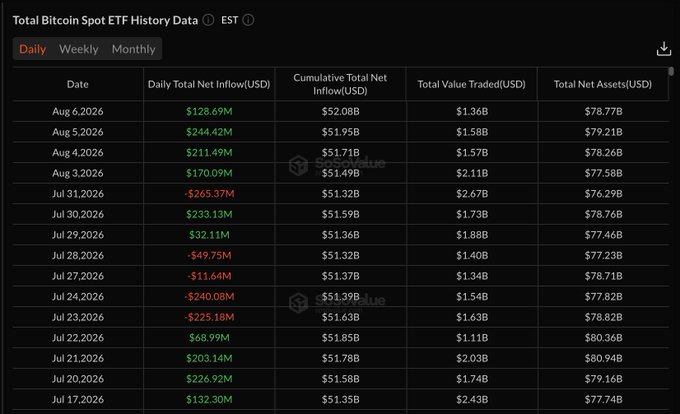Click the Daily Total Net Inflow header

209,84
